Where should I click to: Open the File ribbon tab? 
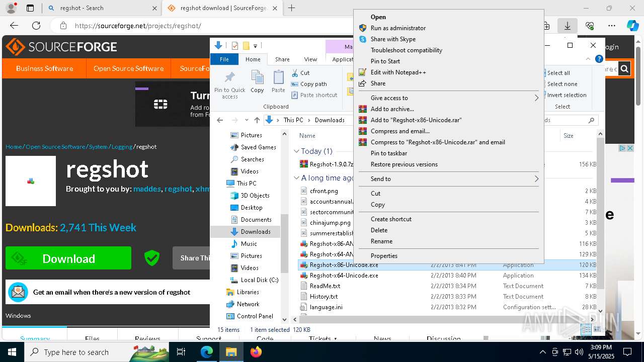point(224,59)
